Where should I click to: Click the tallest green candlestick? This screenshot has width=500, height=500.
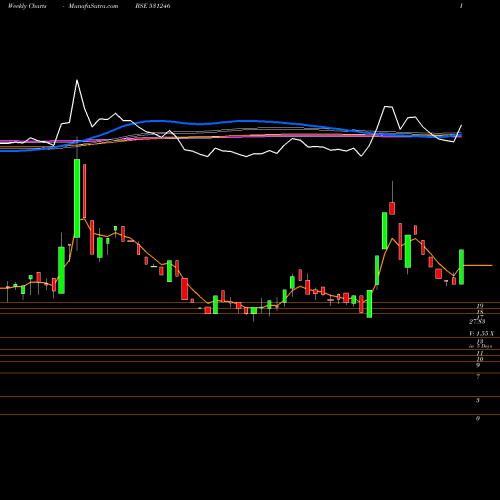click(x=77, y=198)
